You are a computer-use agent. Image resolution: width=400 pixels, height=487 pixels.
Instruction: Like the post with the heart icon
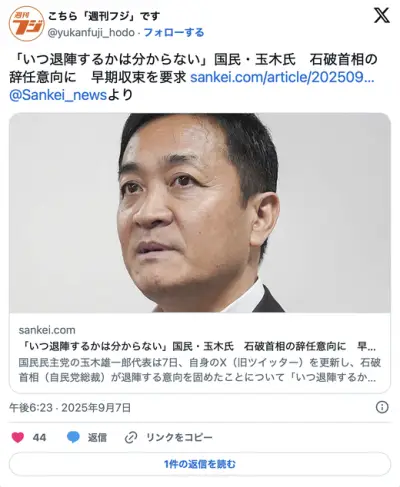click(18, 437)
